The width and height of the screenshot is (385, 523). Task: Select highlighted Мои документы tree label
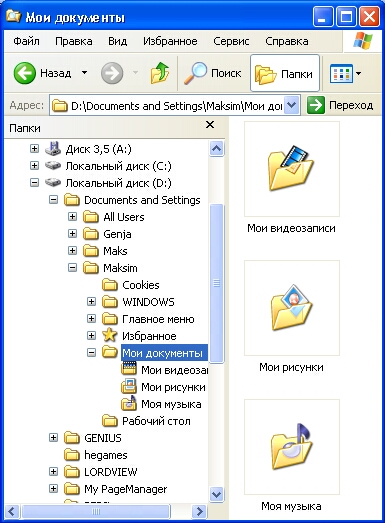coord(163,353)
